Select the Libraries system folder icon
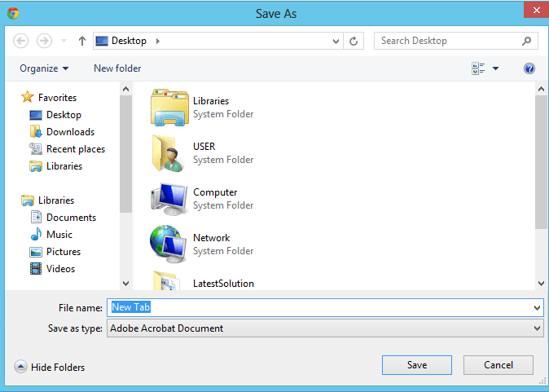The image size is (549, 392). 169,108
